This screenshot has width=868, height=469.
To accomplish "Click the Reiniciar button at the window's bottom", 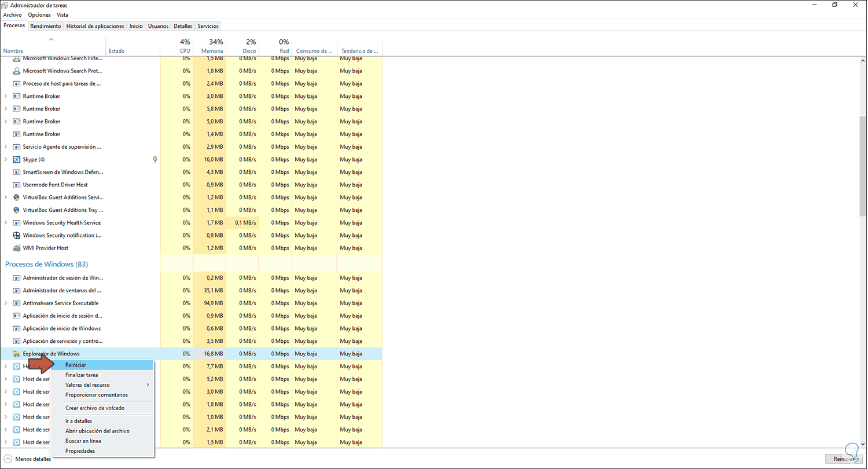I will point(844,459).
